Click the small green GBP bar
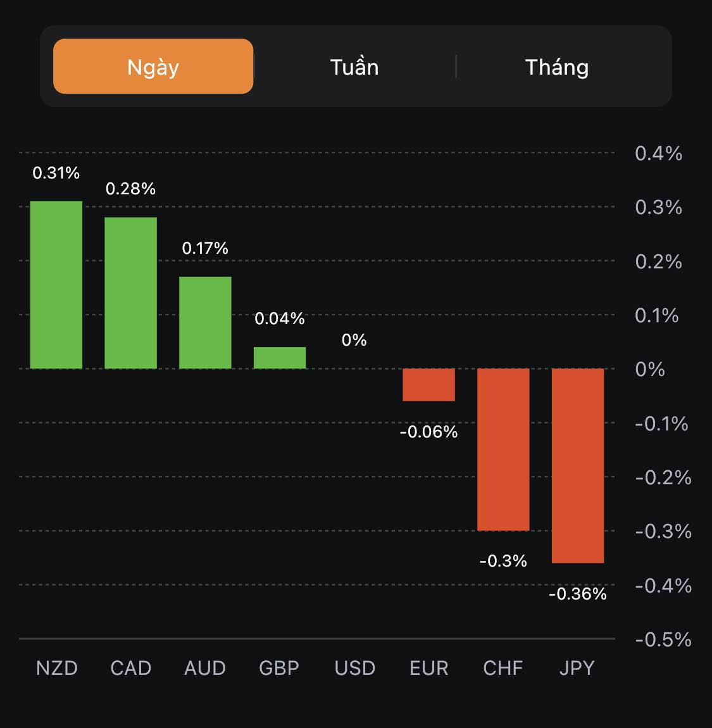Screen dimensions: 712x728 point(280,358)
